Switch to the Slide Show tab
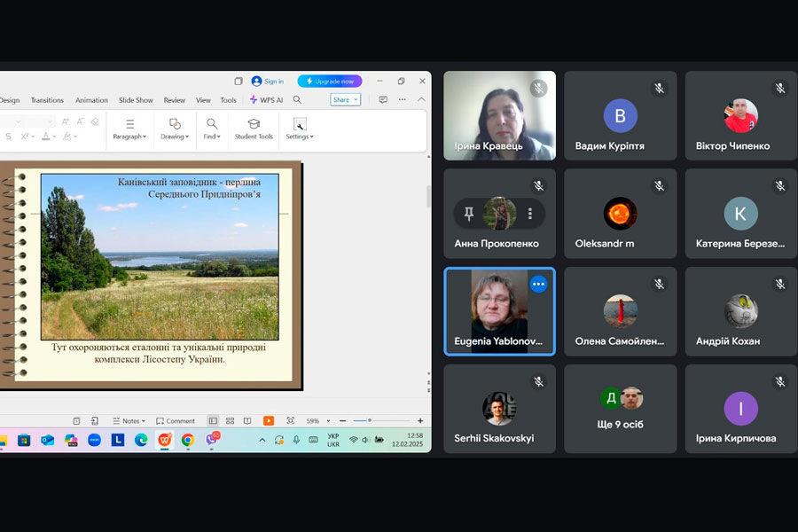This screenshot has width=798, height=532. 136,100
